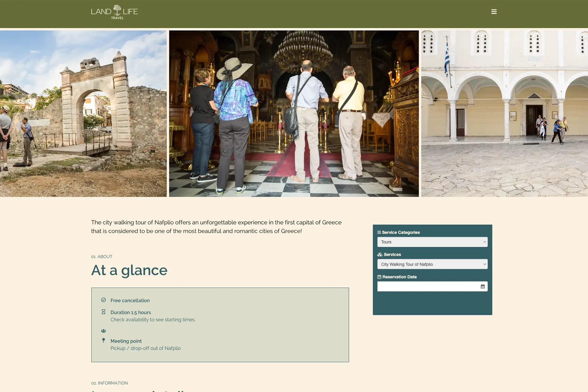Click the meeting point pin icon
Viewport: 588px width, 392px height.
click(x=104, y=341)
